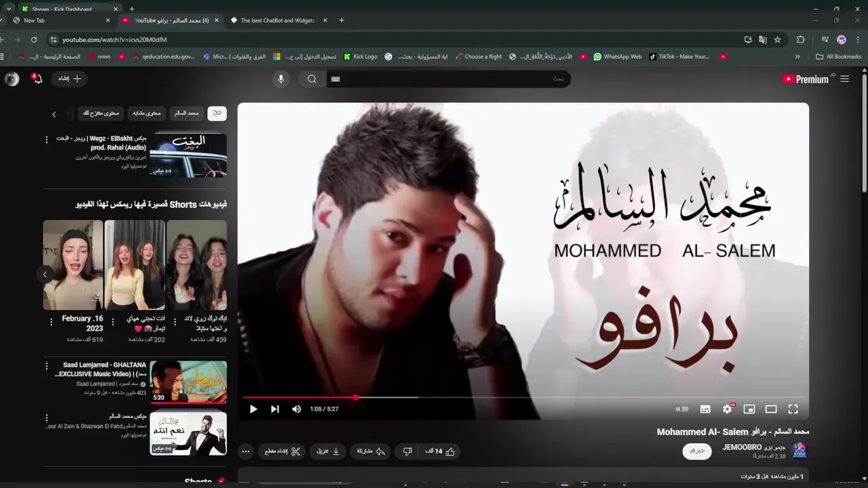Open 'Choose a flight' bookmark
Viewport: 868px width, 488px height.
pyautogui.click(x=478, y=57)
